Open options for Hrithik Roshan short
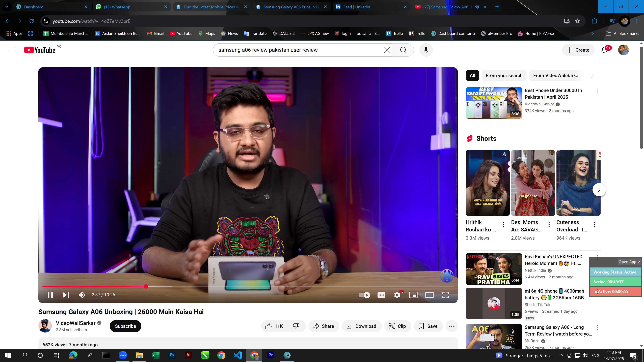Viewport: 644px width, 362px height. [x=504, y=225]
